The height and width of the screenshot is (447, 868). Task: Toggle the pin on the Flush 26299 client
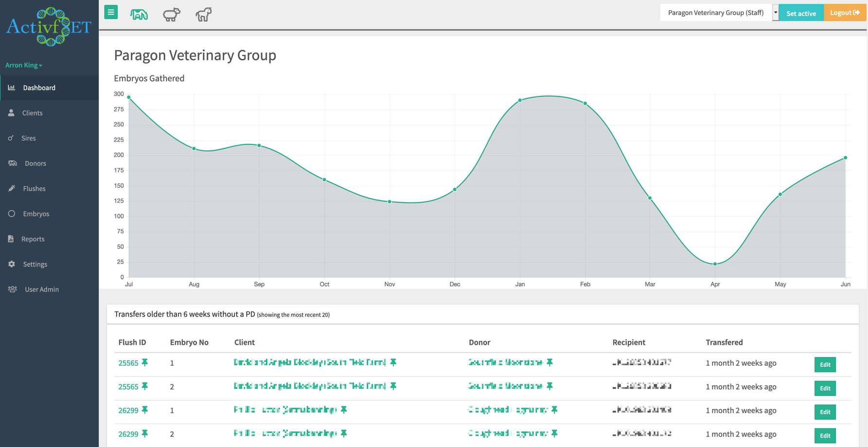344,410
